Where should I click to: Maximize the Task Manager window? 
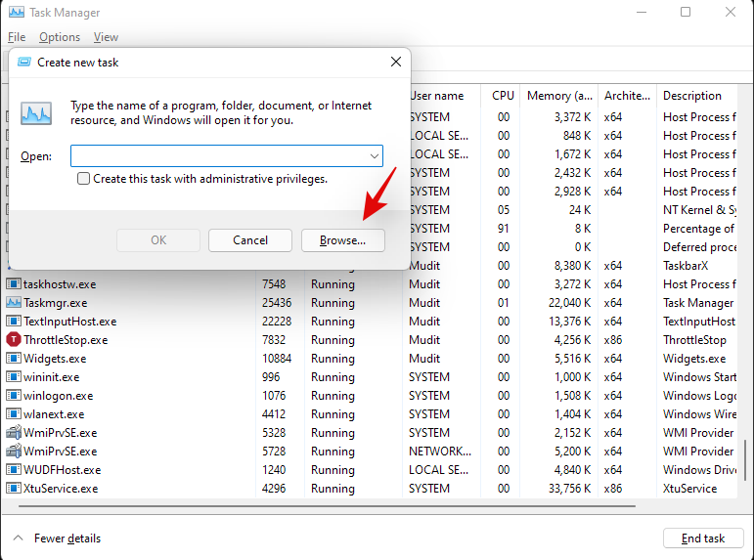tap(686, 12)
